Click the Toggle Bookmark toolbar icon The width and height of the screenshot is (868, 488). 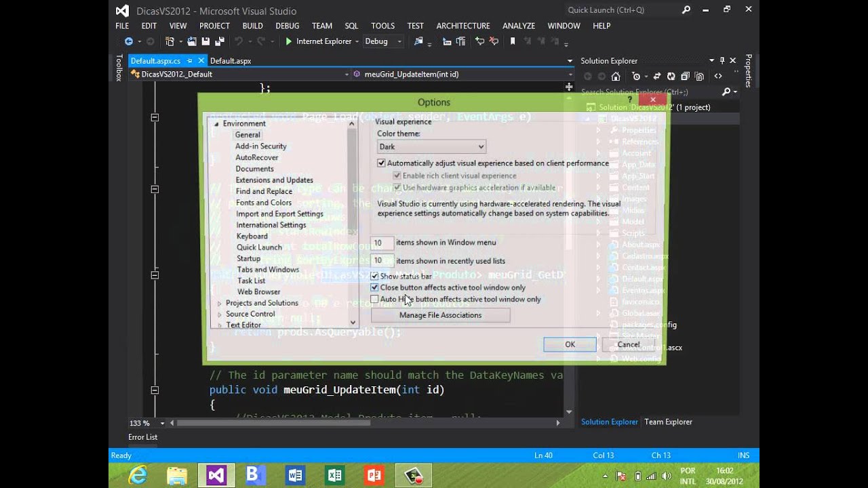[513, 41]
